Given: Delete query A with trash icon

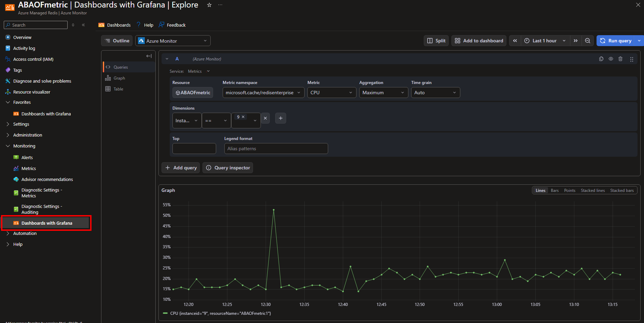Looking at the screenshot, I should coord(620,59).
